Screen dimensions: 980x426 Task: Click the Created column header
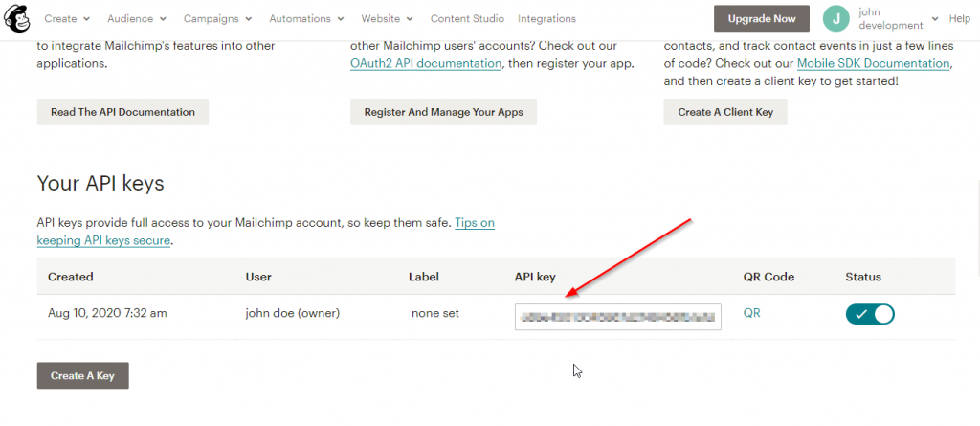coord(71,277)
